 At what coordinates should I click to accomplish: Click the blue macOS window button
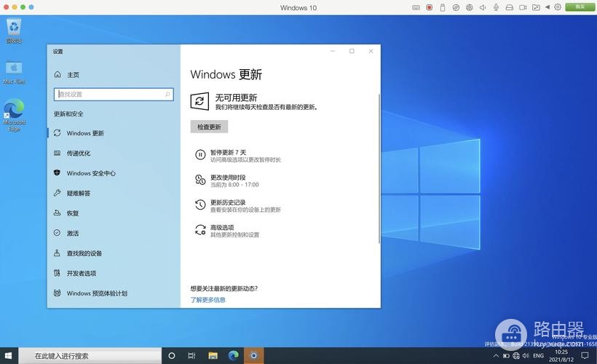(31, 7)
